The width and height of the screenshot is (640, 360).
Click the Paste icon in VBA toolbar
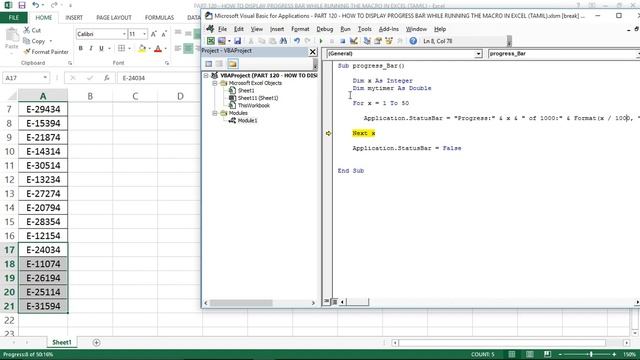(x=272, y=41)
